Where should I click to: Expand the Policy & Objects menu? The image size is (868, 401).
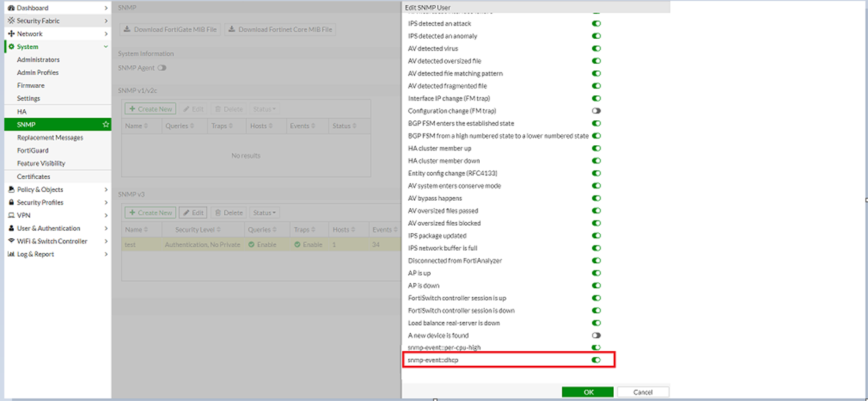[x=106, y=190]
